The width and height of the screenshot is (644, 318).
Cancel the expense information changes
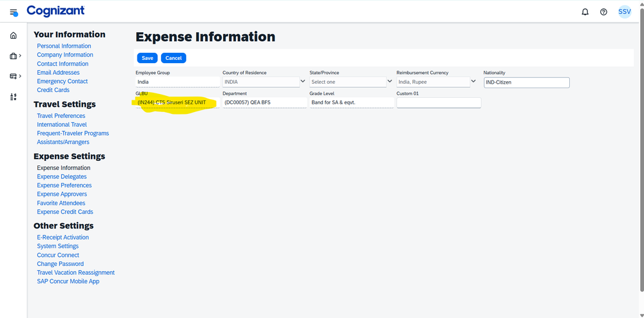click(173, 58)
